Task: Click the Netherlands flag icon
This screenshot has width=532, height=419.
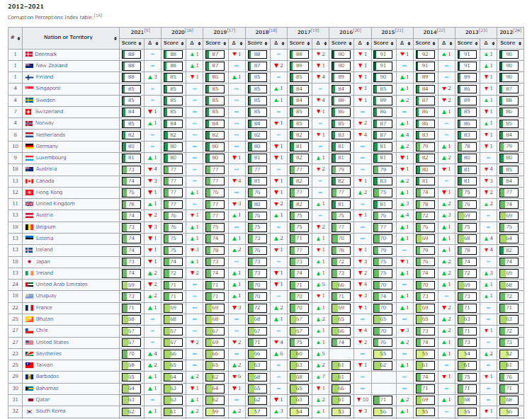Action: coord(29,135)
